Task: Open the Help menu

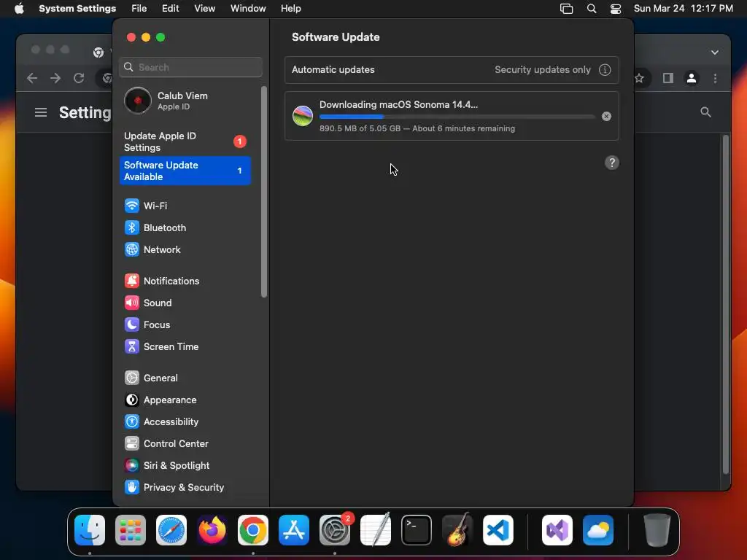Action: point(290,9)
